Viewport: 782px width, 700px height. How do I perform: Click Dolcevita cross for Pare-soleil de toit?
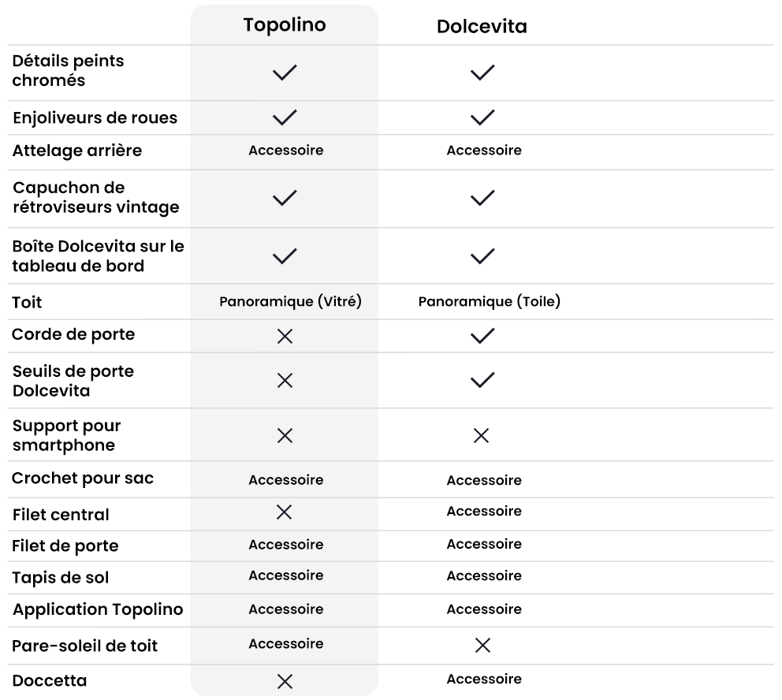[x=482, y=646]
